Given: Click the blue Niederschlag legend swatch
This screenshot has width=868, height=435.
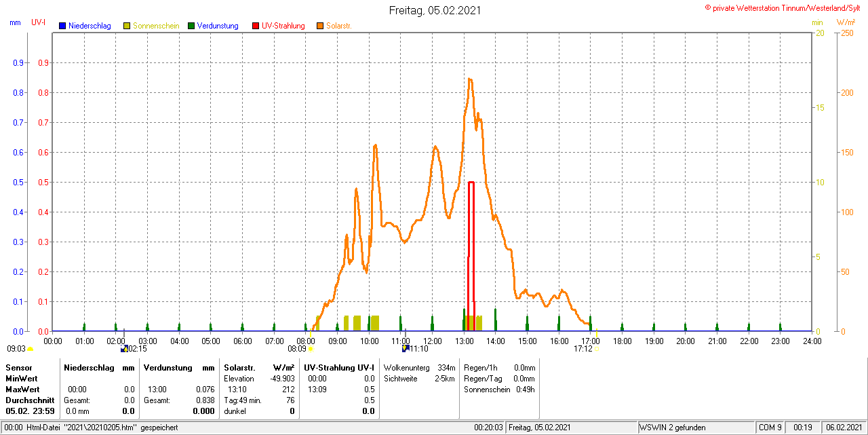Looking at the screenshot, I should (62, 26).
